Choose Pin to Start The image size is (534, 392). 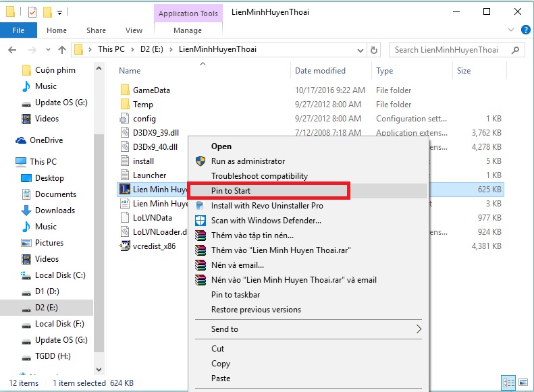tap(231, 191)
